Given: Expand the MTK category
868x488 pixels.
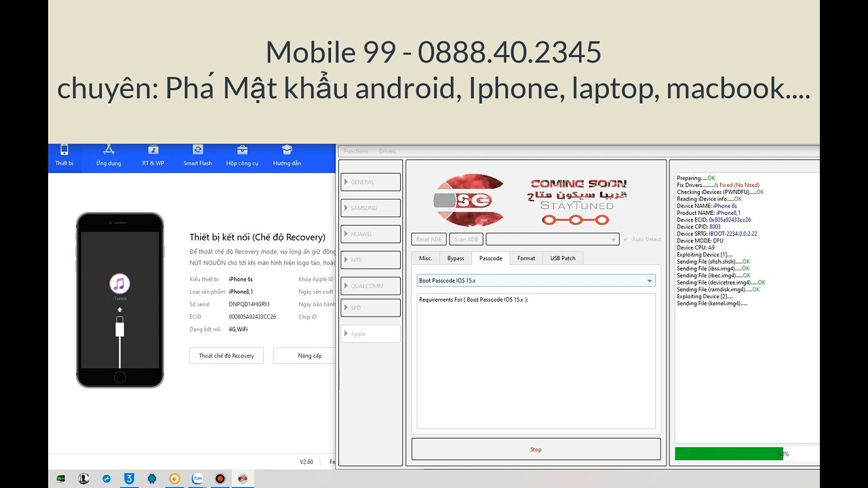Looking at the screenshot, I should 370,260.
